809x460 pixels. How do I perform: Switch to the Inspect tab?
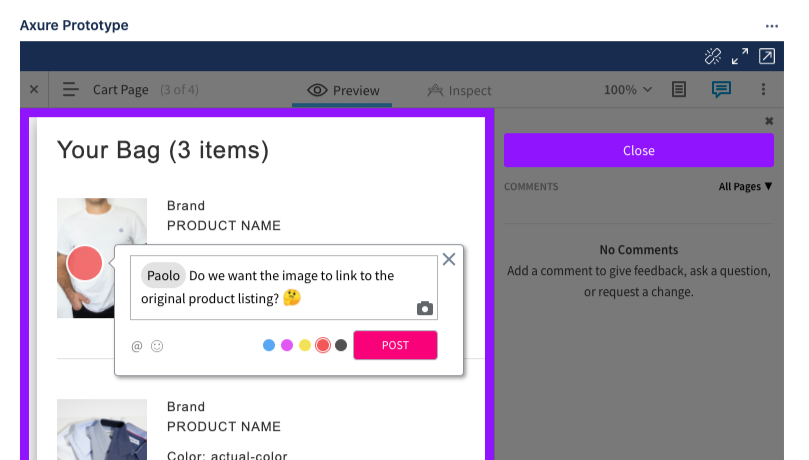(459, 90)
